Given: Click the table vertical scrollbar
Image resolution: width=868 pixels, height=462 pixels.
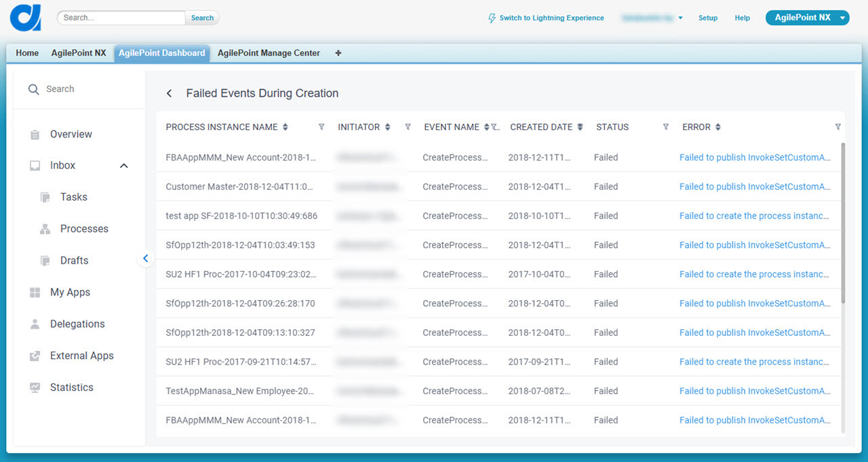Looking at the screenshot, I should tap(843, 222).
